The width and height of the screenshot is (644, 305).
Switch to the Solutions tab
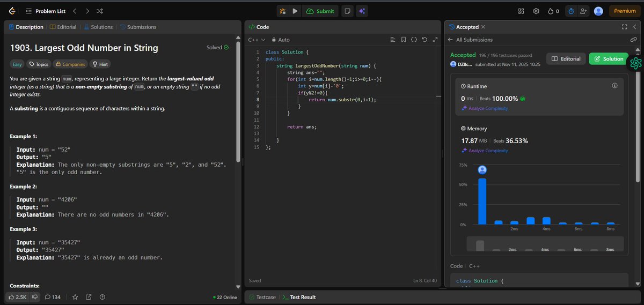click(98, 27)
